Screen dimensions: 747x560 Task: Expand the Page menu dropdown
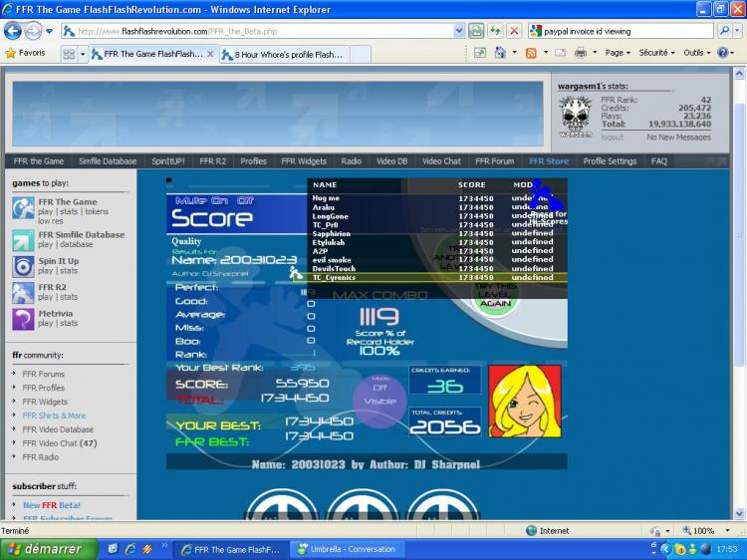tap(618, 53)
